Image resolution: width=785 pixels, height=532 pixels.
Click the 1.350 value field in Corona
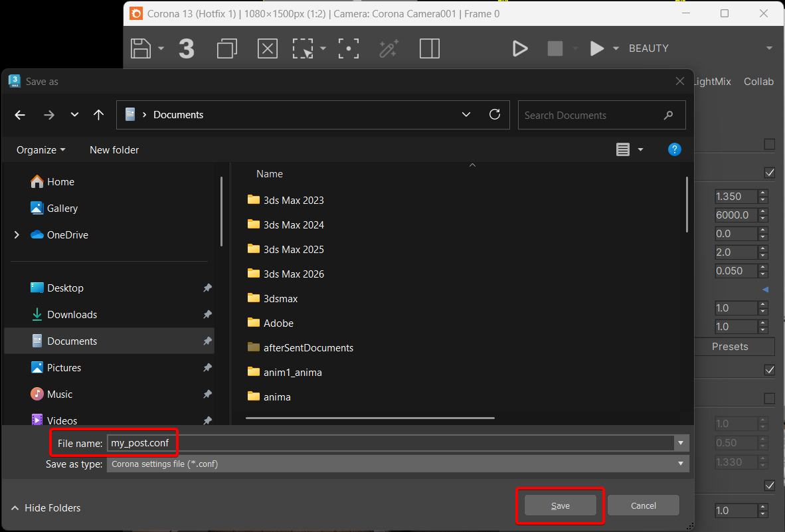pos(735,196)
